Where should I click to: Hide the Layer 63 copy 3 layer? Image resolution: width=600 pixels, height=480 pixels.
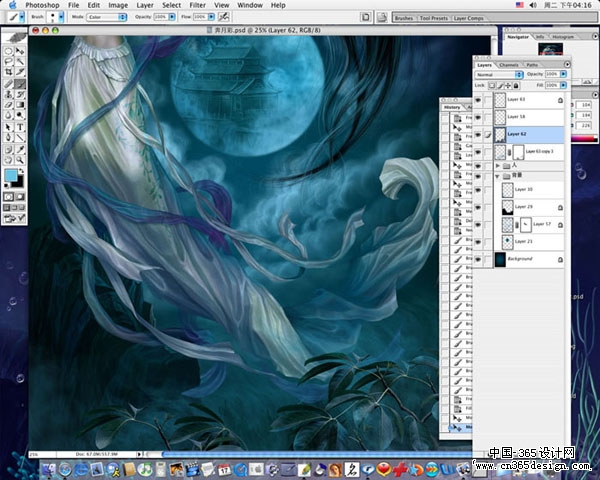click(478, 152)
